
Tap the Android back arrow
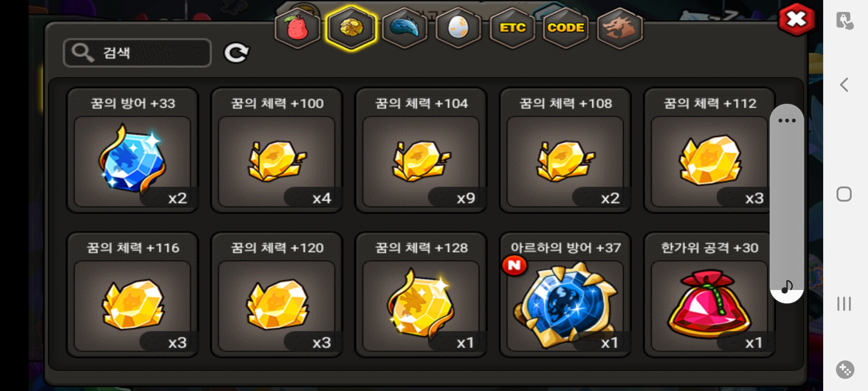pyautogui.click(x=844, y=85)
